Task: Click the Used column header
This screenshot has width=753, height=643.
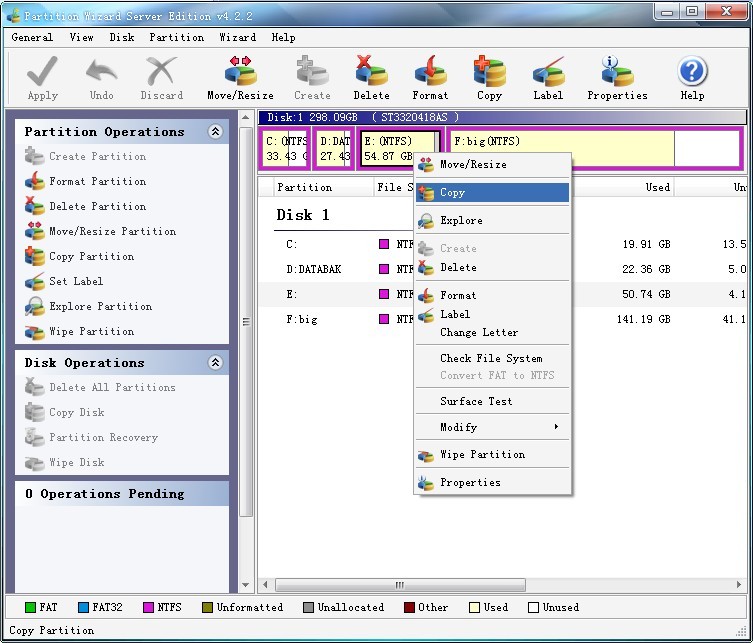Action: (x=623, y=187)
